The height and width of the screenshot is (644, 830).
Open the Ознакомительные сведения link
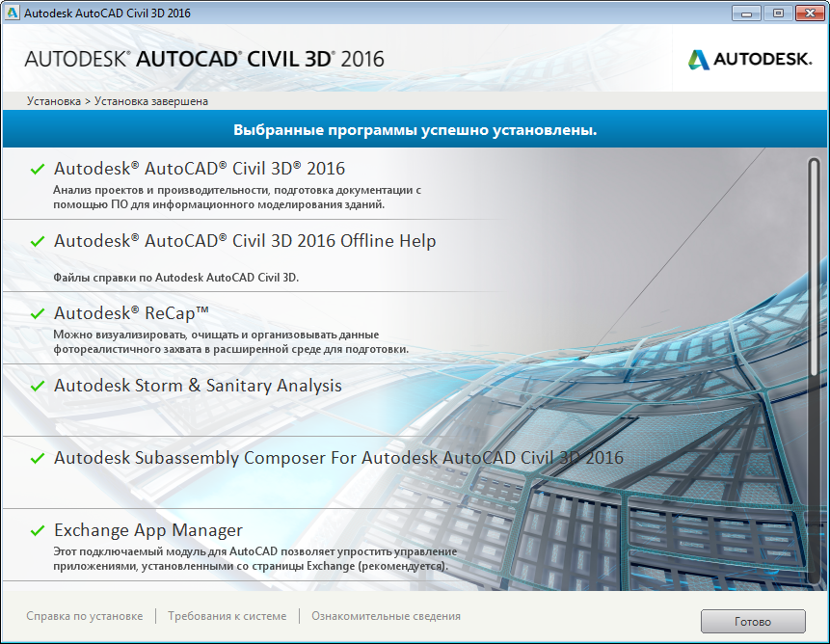click(386, 616)
